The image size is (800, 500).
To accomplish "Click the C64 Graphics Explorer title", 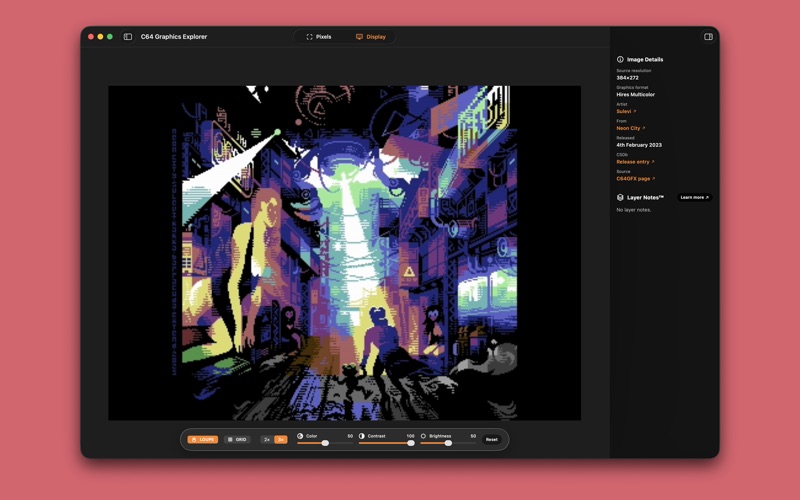I will (174, 37).
